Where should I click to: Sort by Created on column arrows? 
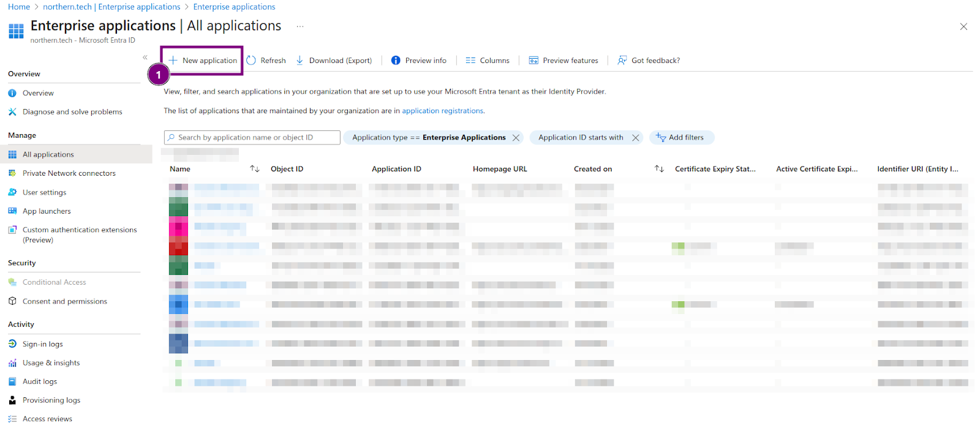(659, 169)
